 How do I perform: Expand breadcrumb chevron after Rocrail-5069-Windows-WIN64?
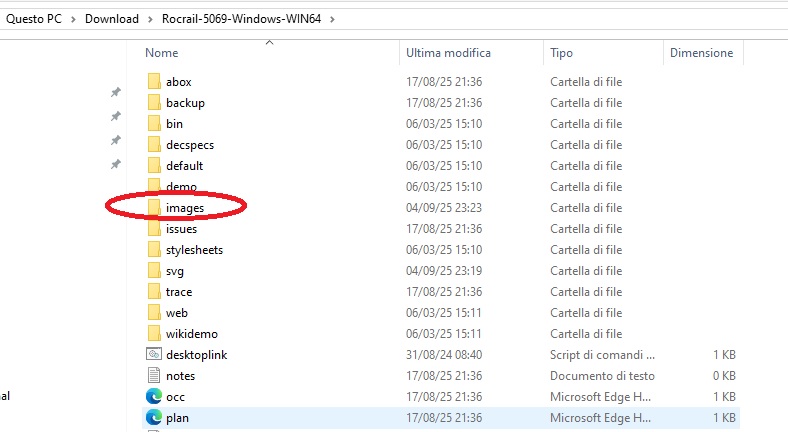[331, 19]
